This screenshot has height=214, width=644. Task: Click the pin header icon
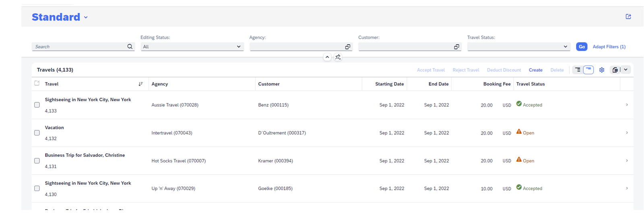(338, 57)
